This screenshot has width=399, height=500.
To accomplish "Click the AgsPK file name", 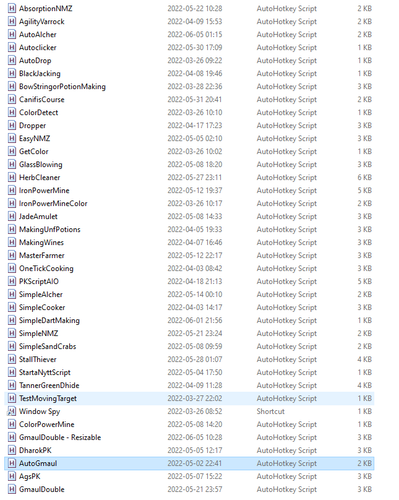I will pos(29,476).
